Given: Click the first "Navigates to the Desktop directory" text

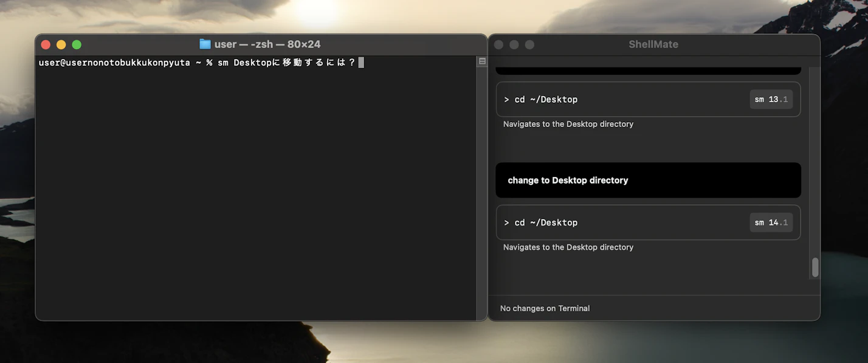Looking at the screenshot, I should pos(568,123).
